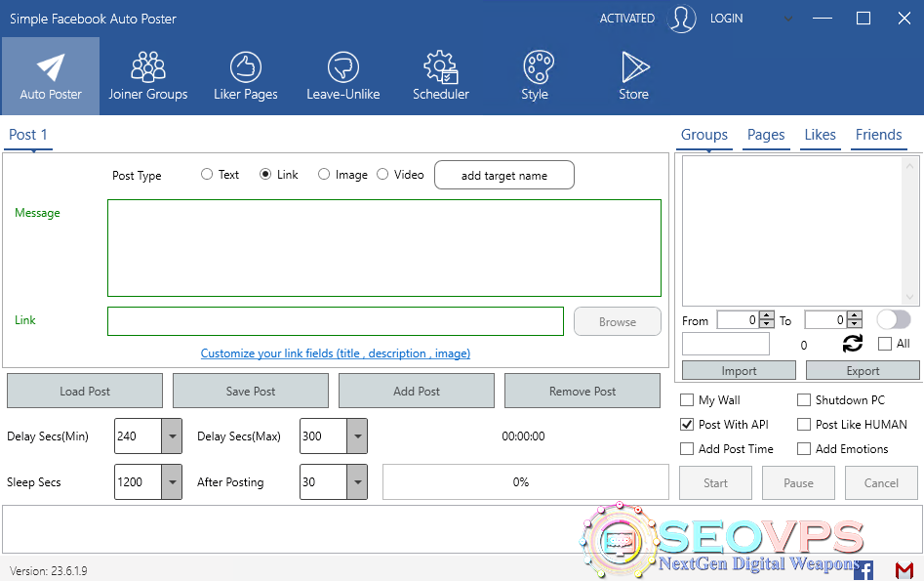This screenshot has width=924, height=581.
Task: Click the Save Post button
Action: pyautogui.click(x=251, y=391)
